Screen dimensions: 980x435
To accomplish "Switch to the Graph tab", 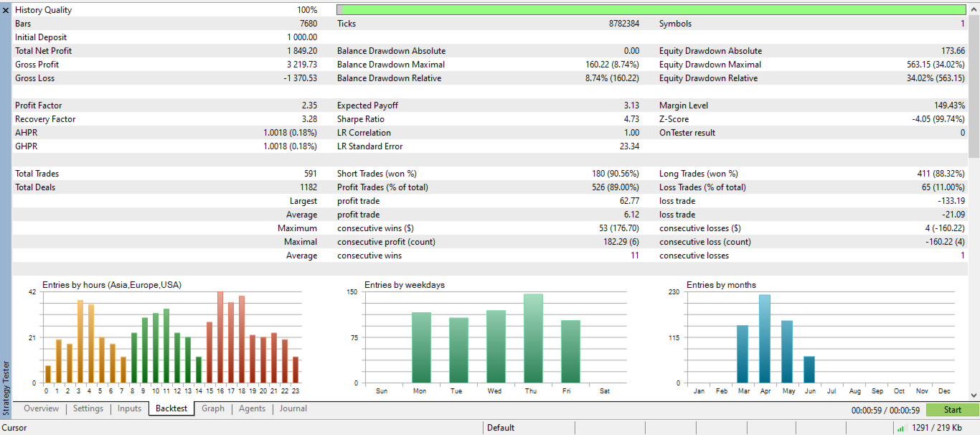I will pos(213,408).
